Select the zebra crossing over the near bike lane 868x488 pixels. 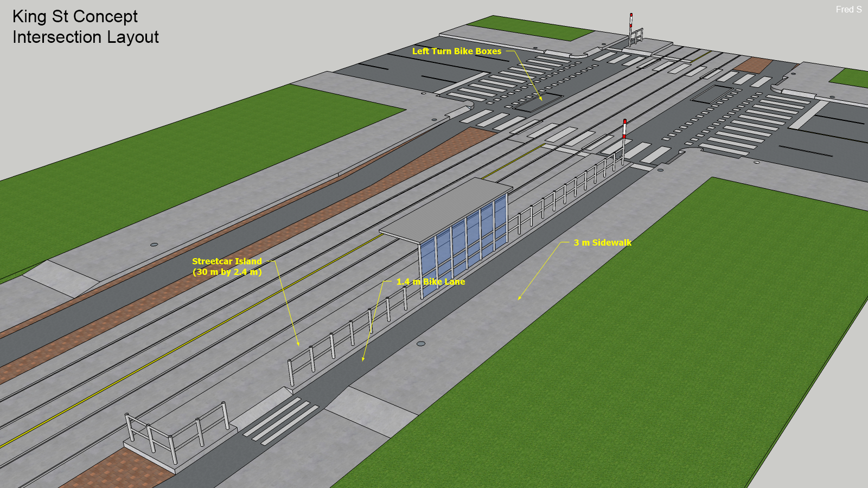[280, 421]
